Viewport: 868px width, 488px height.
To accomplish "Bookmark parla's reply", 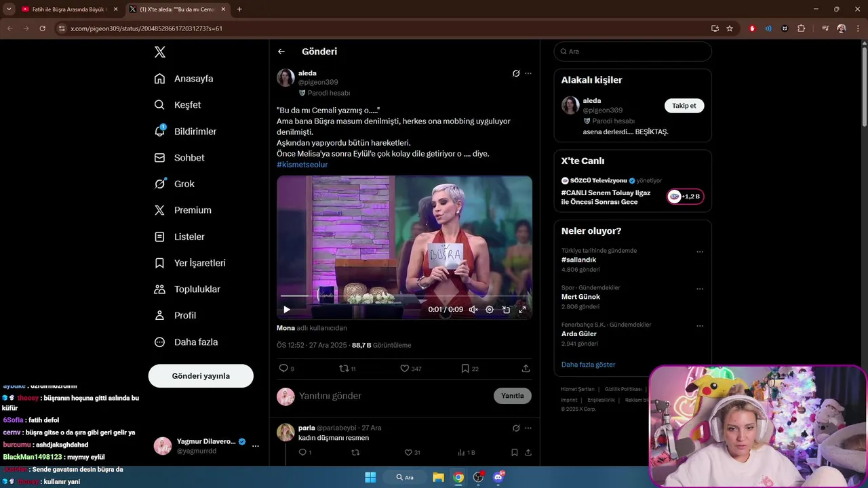I will point(515,453).
